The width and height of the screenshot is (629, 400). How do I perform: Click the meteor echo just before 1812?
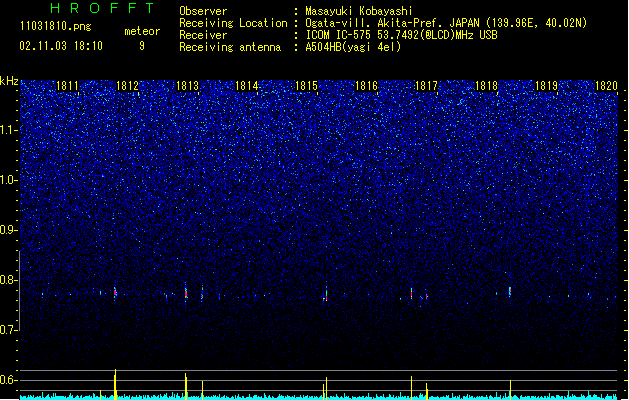tap(115, 292)
